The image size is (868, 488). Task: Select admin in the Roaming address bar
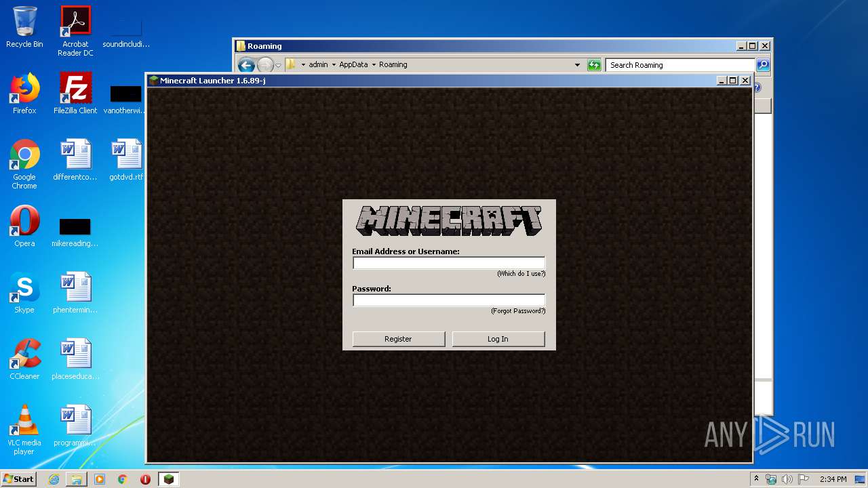click(x=318, y=65)
